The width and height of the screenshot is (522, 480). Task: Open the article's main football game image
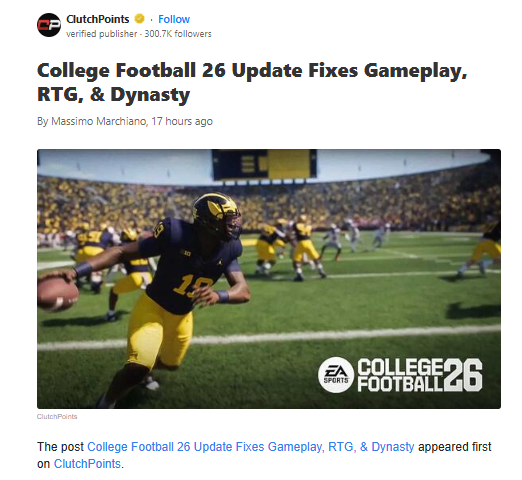point(269,279)
